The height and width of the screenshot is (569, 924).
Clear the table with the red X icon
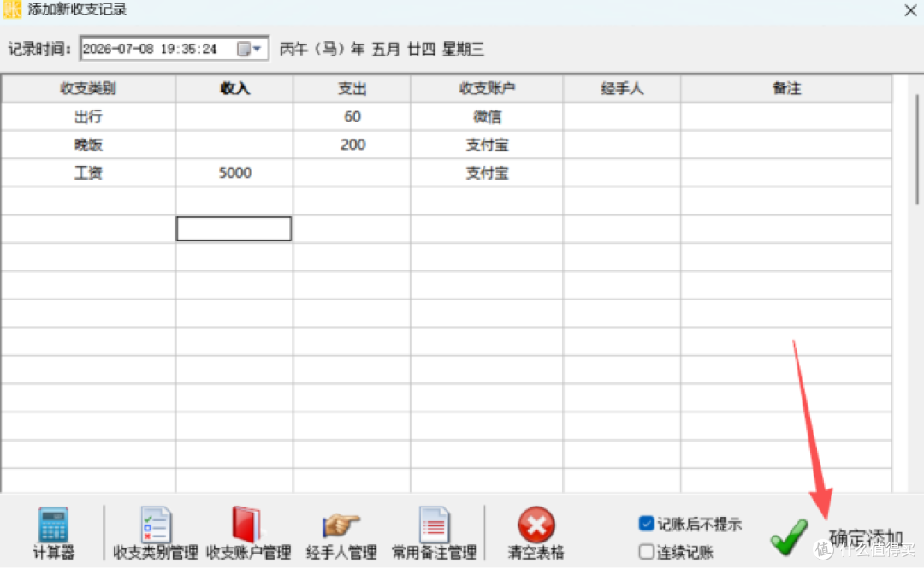coord(536,525)
